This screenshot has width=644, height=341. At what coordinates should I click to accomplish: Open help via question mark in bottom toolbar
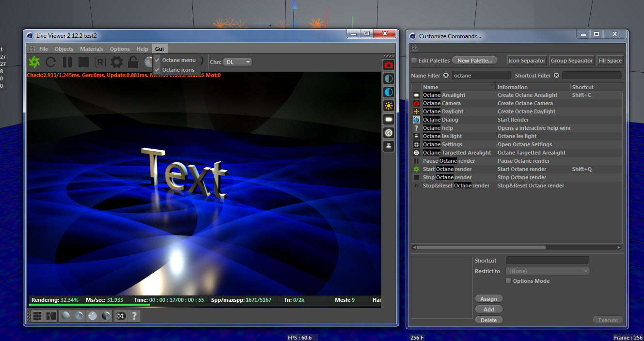[x=134, y=316]
